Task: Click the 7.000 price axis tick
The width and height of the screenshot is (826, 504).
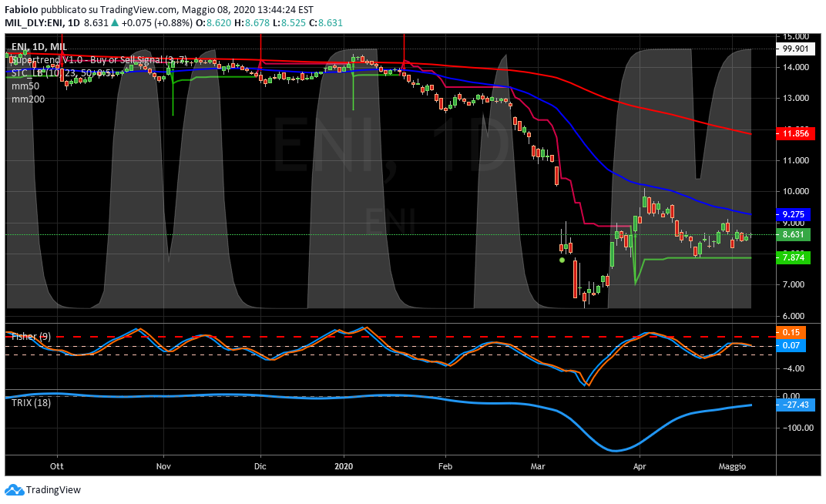Action: coord(794,284)
